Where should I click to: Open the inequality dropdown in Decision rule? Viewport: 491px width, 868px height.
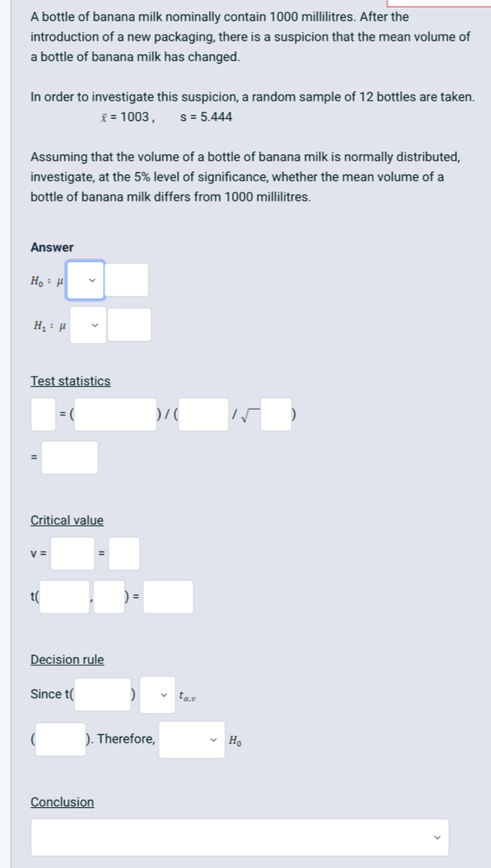[158, 694]
